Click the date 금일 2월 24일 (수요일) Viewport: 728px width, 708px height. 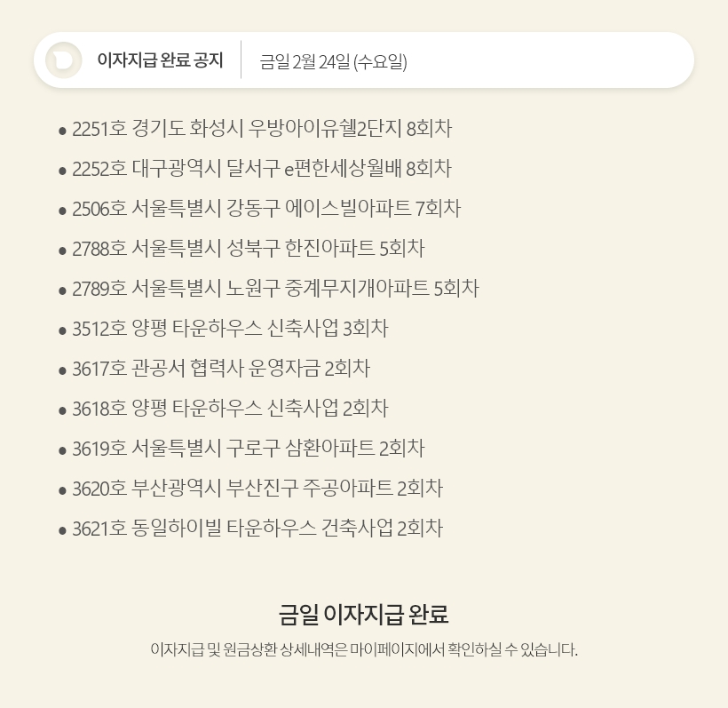click(x=333, y=61)
